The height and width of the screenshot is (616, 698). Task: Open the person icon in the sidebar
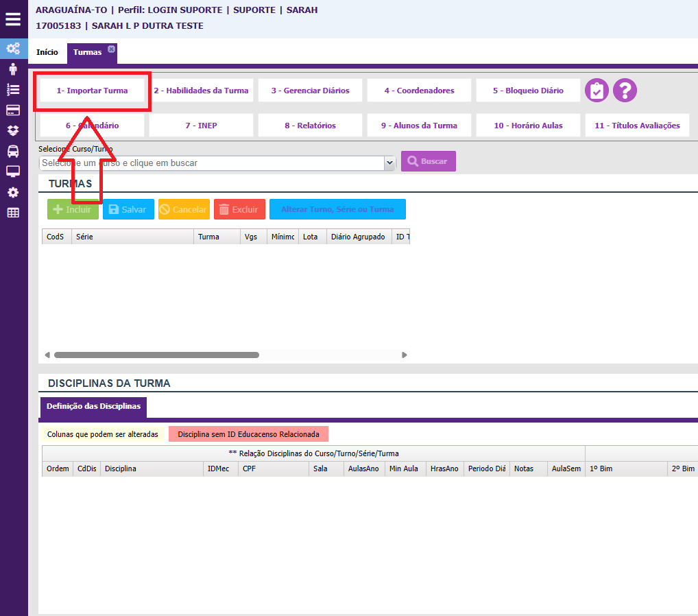point(13,69)
